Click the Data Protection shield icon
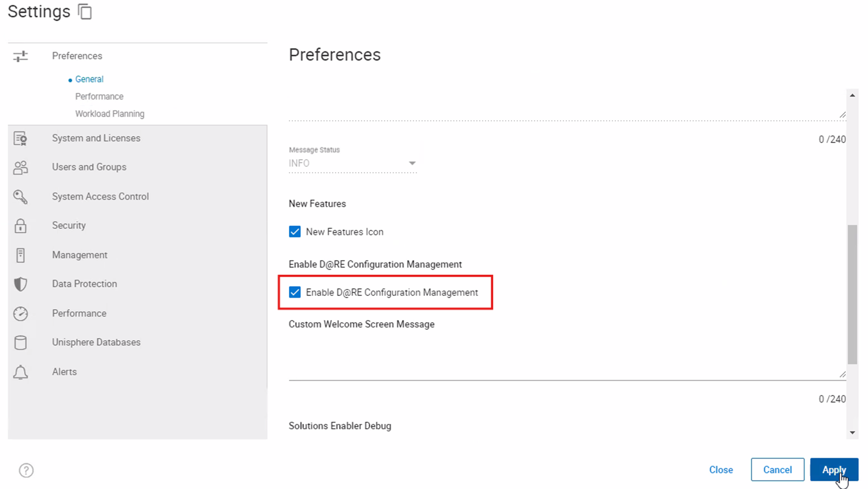Viewport: 868px width, 489px height. 20,284
